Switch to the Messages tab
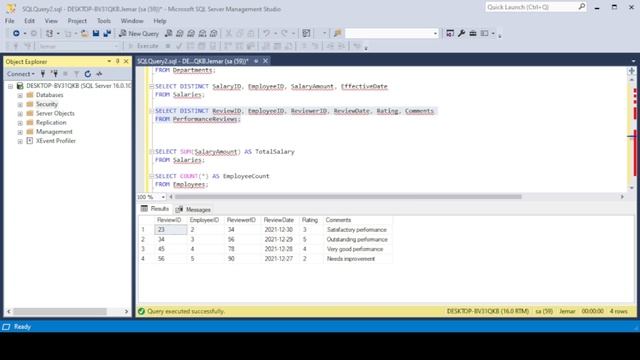Image resolution: width=640 pixels, height=360 pixels. click(193, 209)
